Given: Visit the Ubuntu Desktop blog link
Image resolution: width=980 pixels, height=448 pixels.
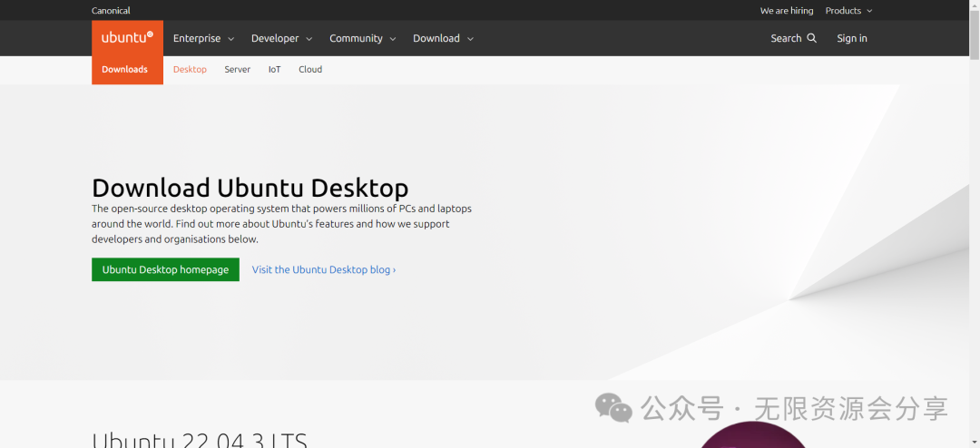Looking at the screenshot, I should [324, 270].
